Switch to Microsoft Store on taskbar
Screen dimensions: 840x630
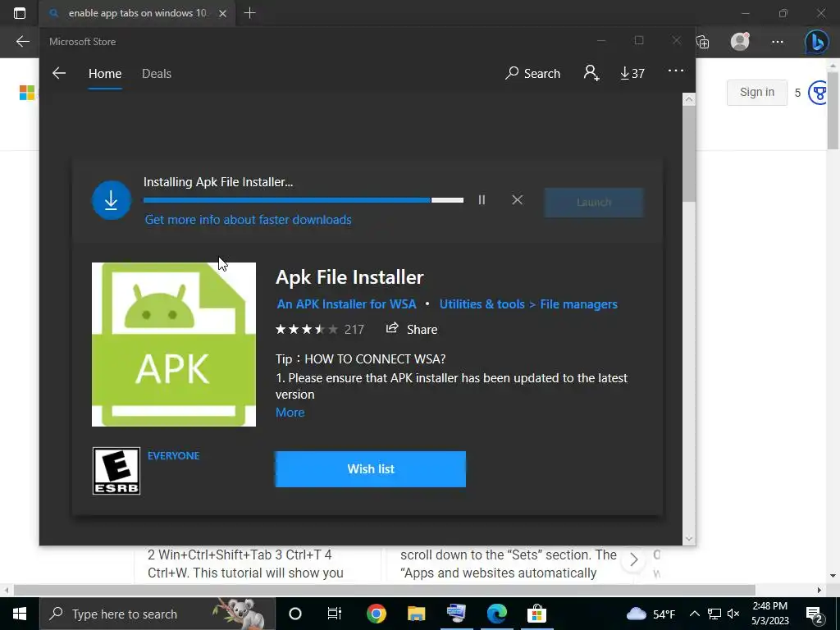[536, 614]
